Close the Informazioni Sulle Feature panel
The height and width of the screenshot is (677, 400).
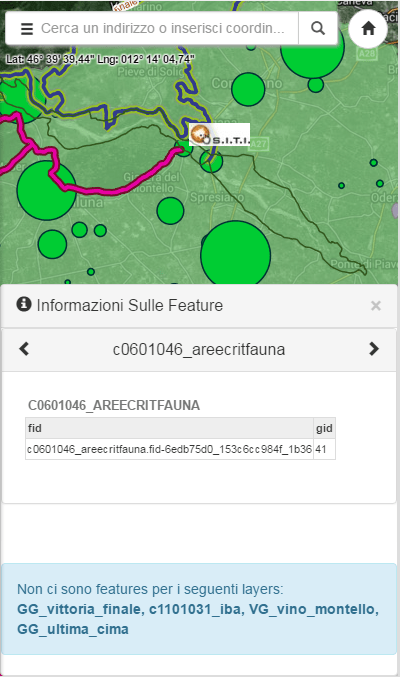click(376, 306)
